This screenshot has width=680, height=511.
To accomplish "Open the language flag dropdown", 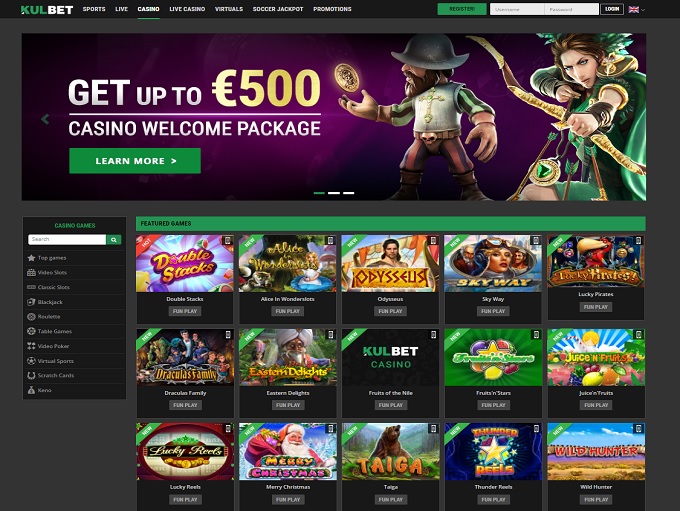I will (636, 9).
